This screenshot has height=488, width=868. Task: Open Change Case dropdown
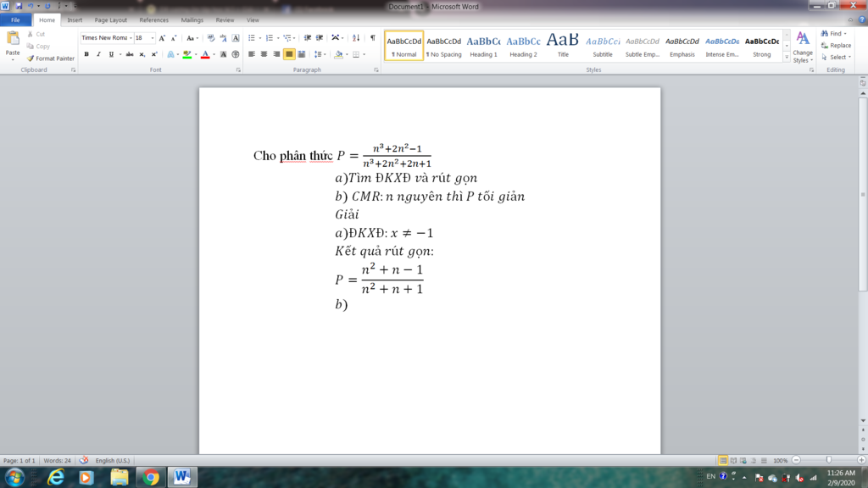pyautogui.click(x=192, y=38)
